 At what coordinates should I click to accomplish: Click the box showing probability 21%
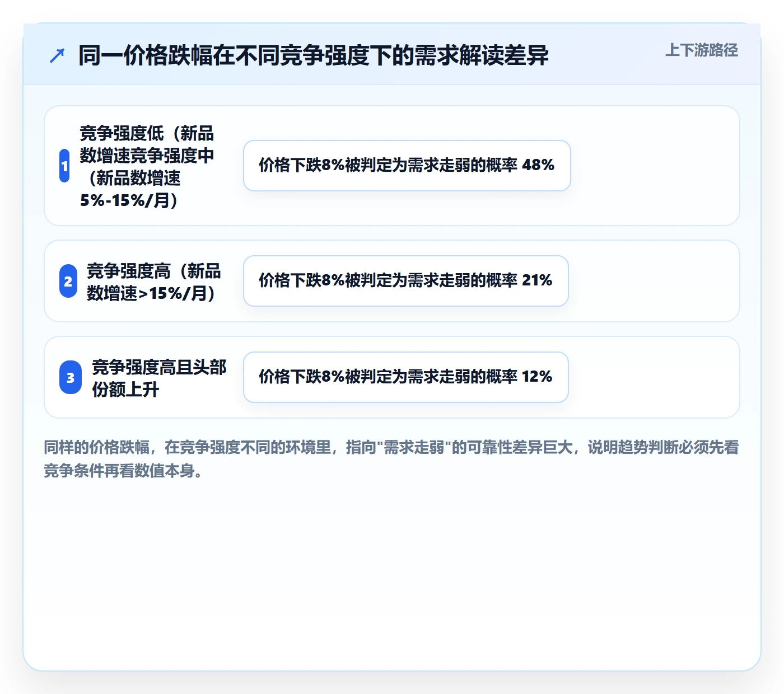[x=406, y=281]
